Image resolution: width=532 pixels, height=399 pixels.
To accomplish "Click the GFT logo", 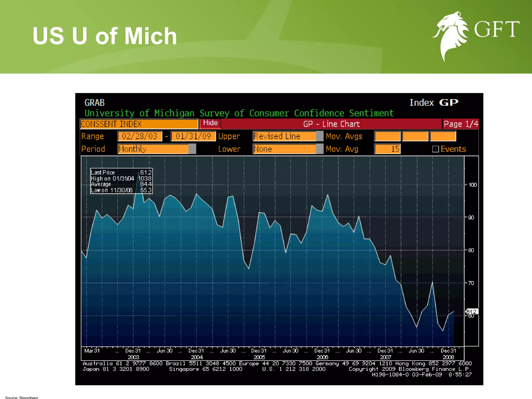I will coord(476,36).
